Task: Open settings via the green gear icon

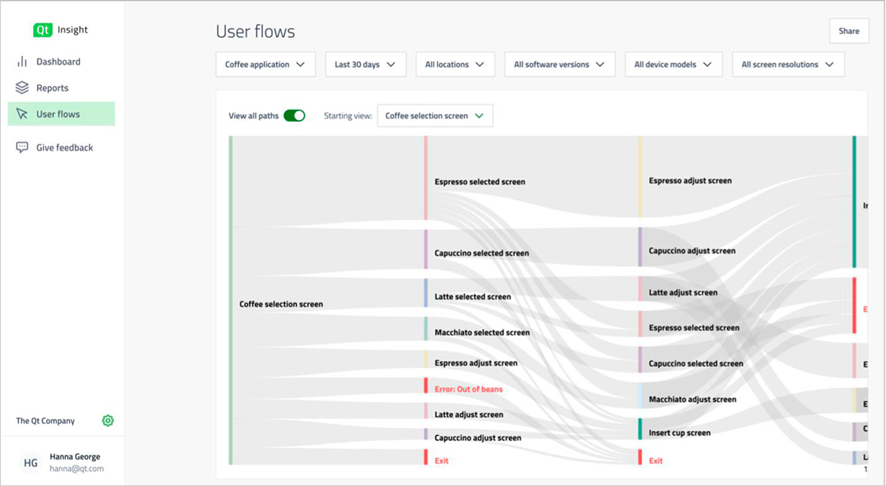Action: [x=108, y=421]
